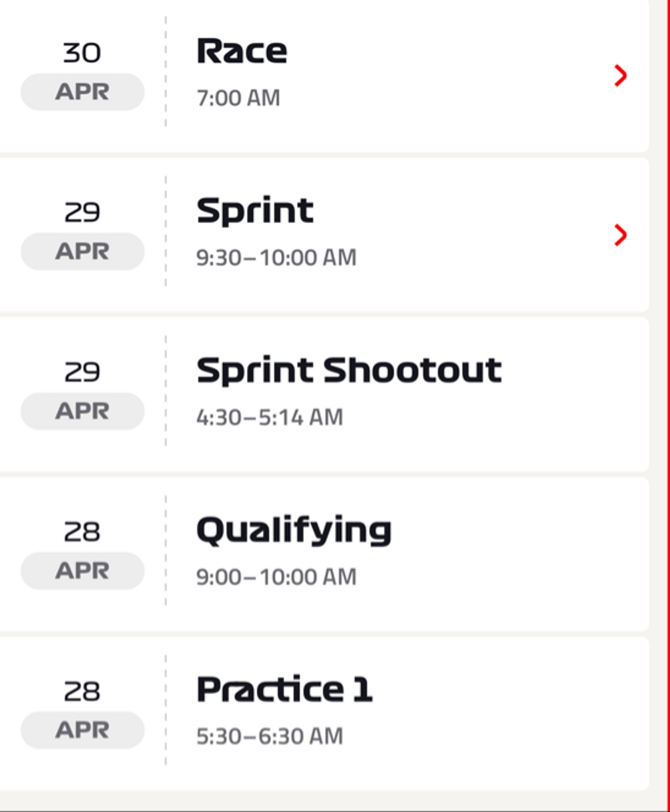
Task: Click the APR badge next to Sprint
Action: coord(82,252)
